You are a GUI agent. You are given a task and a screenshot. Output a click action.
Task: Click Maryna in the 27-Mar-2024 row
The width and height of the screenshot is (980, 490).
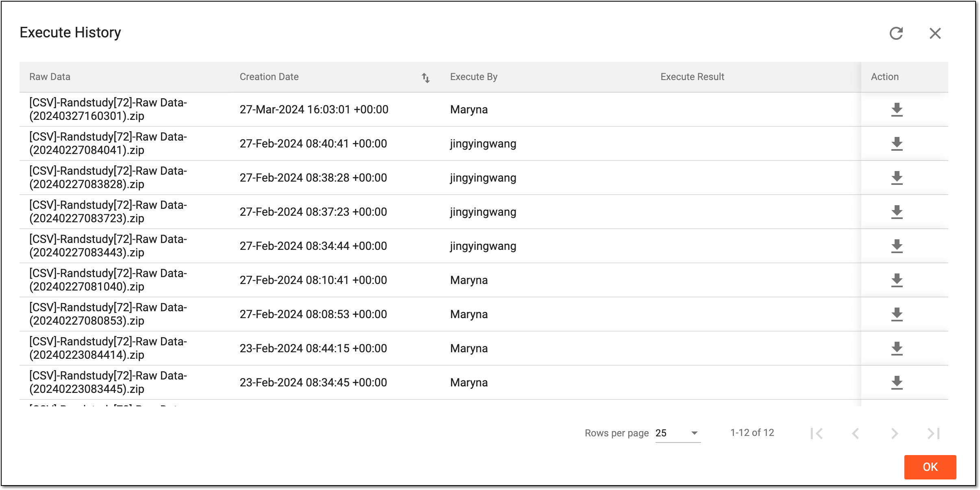tap(469, 110)
